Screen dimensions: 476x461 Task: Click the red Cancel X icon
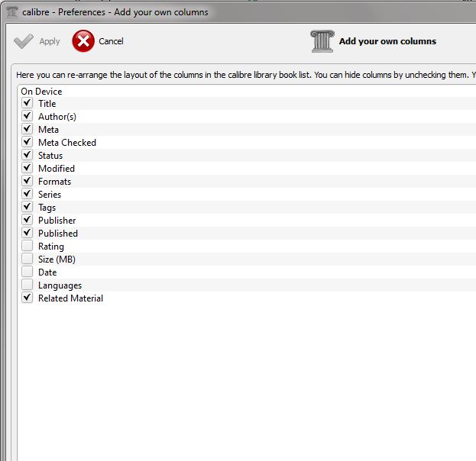(x=83, y=41)
